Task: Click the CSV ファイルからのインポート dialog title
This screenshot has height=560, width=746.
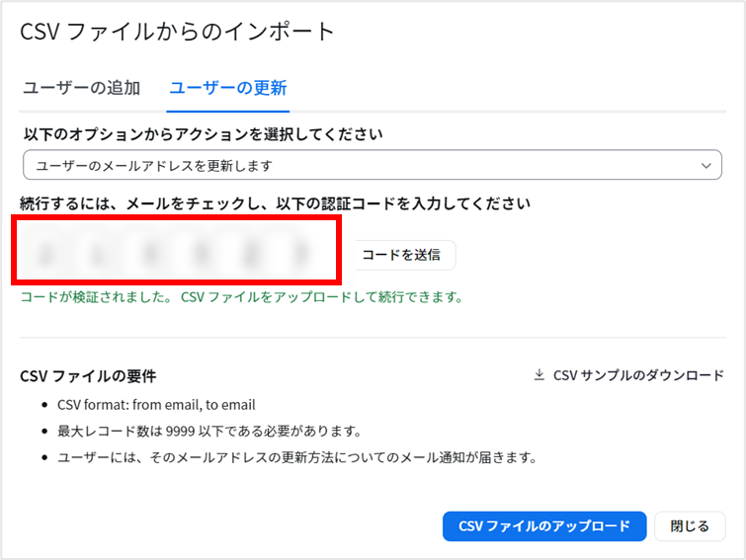Action: [177, 32]
